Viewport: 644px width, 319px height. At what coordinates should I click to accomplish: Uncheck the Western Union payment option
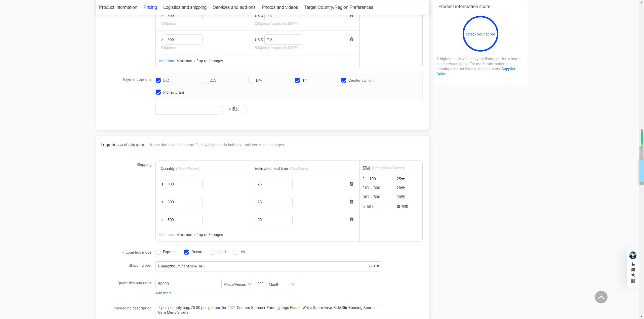pyautogui.click(x=344, y=80)
